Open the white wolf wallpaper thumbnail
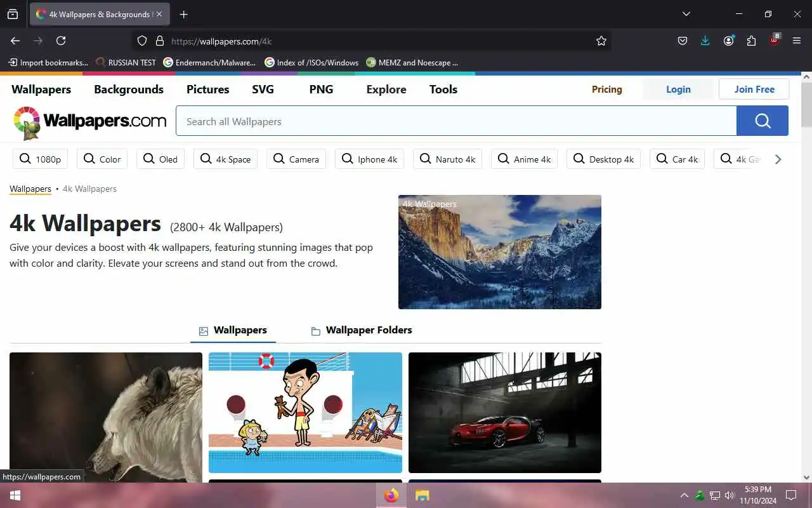 [x=106, y=417]
